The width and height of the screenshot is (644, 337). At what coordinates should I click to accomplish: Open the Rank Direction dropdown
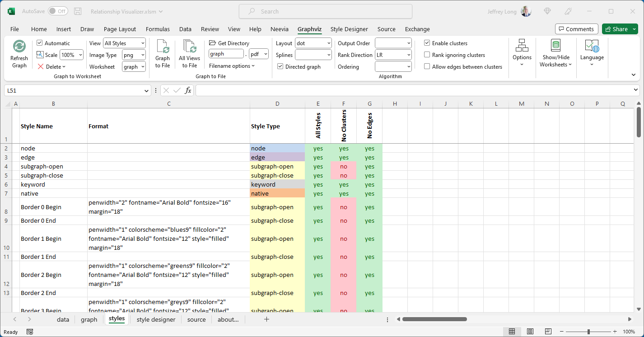pos(408,55)
